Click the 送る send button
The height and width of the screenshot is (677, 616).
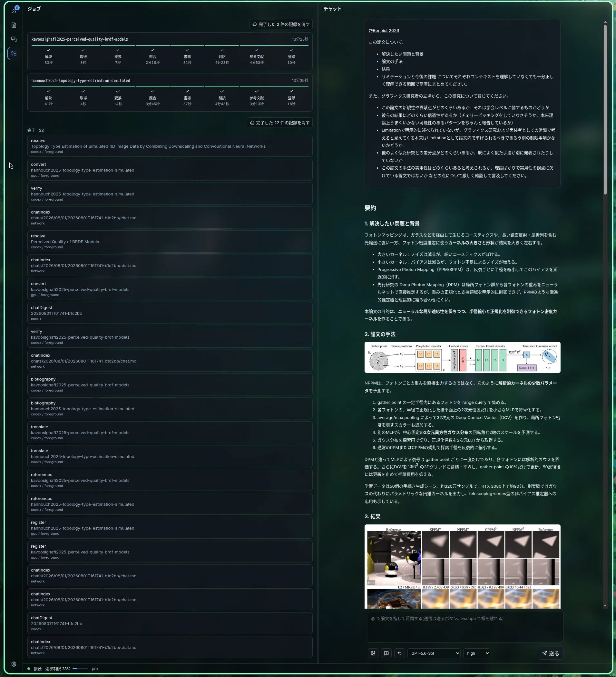click(x=551, y=653)
